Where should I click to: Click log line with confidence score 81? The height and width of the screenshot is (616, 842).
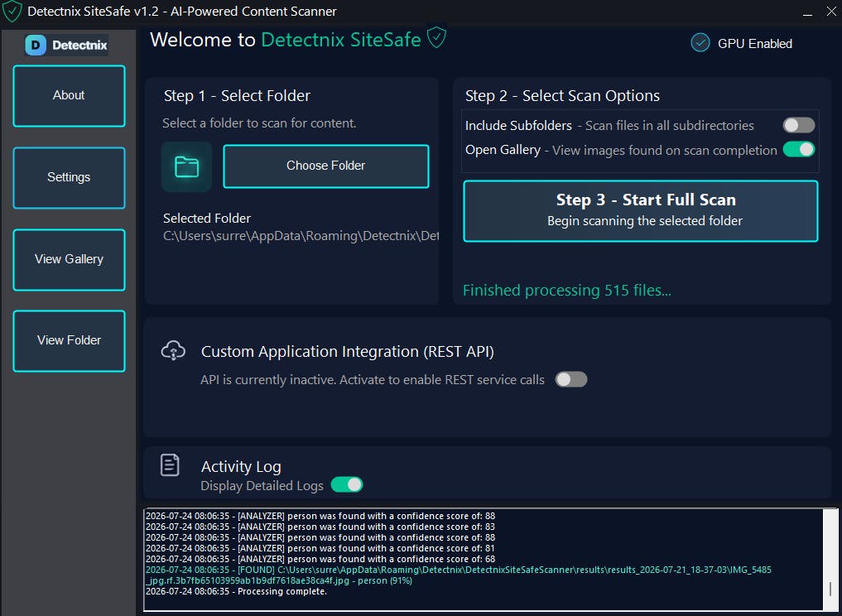pyautogui.click(x=320, y=548)
